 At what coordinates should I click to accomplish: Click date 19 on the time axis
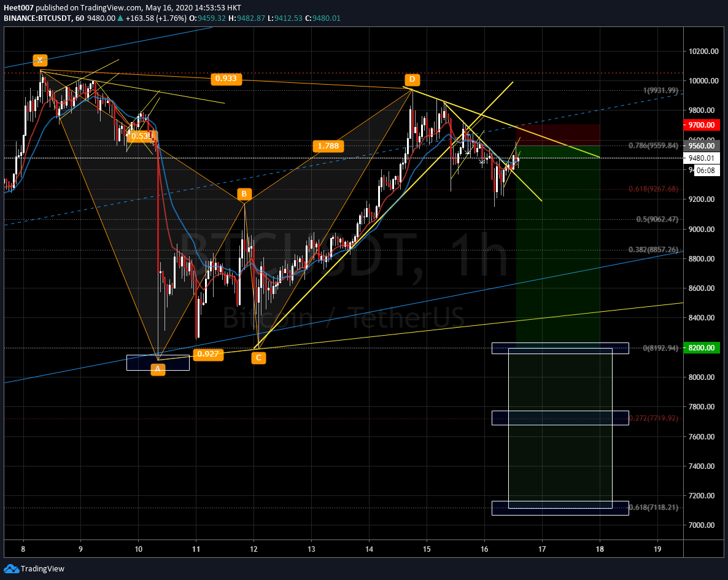(657, 549)
